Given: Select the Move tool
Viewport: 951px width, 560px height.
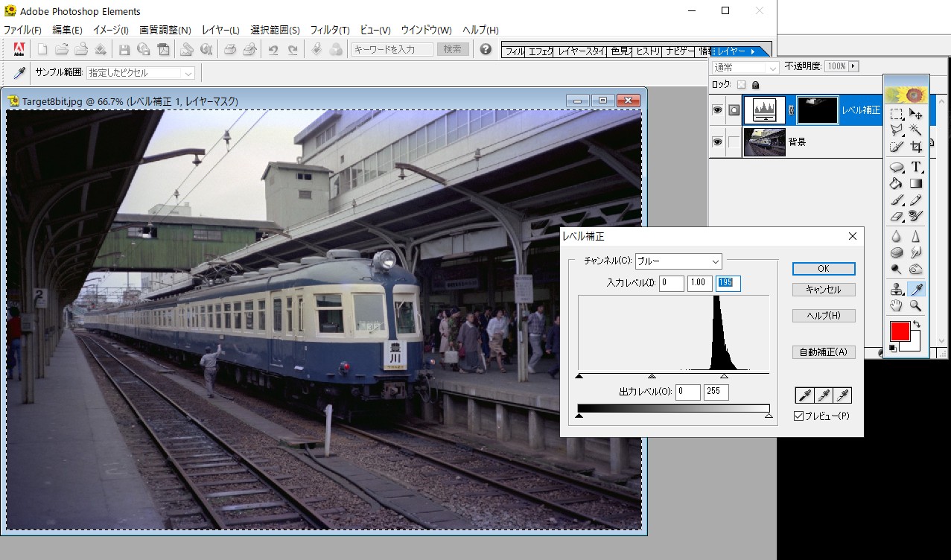Looking at the screenshot, I should click(916, 114).
